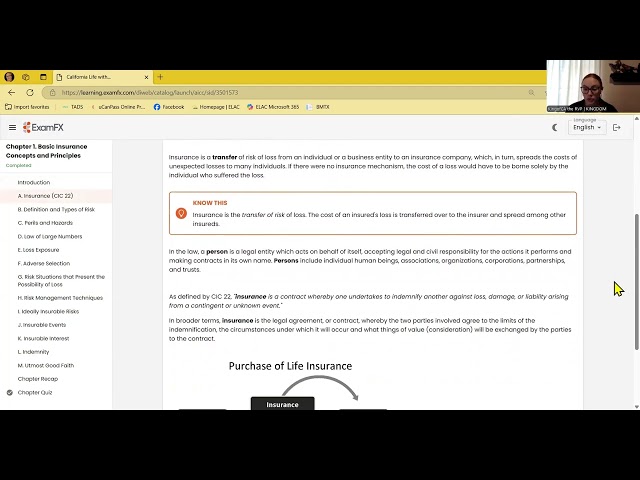Open the ExamFX hamburger menu
This screenshot has width=640, height=480.
click(x=12, y=127)
